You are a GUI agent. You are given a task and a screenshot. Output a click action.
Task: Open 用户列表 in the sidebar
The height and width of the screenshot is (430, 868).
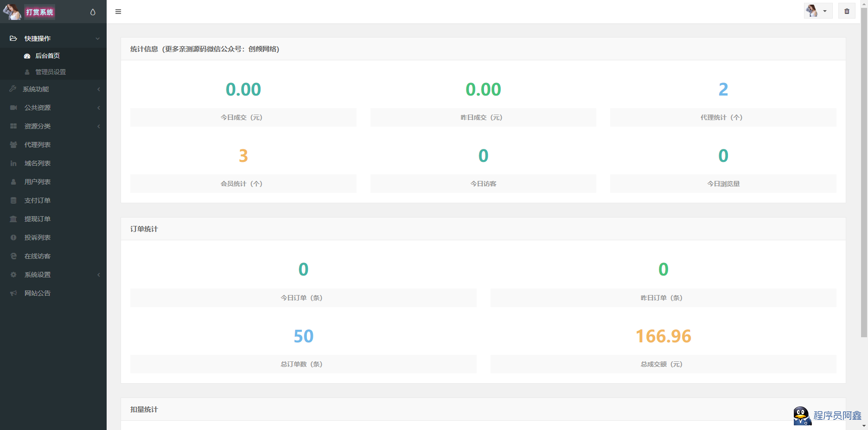[x=38, y=182]
